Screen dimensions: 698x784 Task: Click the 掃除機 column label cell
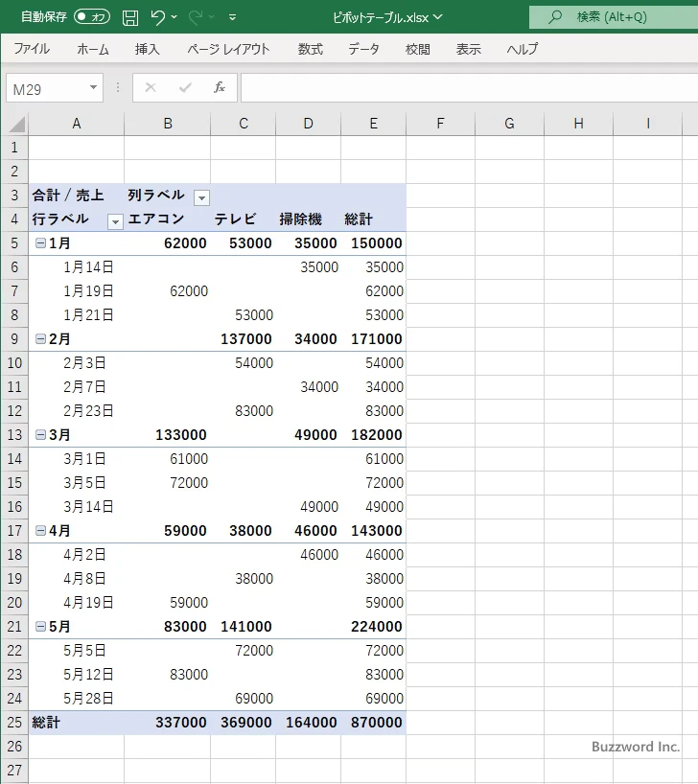(308, 219)
